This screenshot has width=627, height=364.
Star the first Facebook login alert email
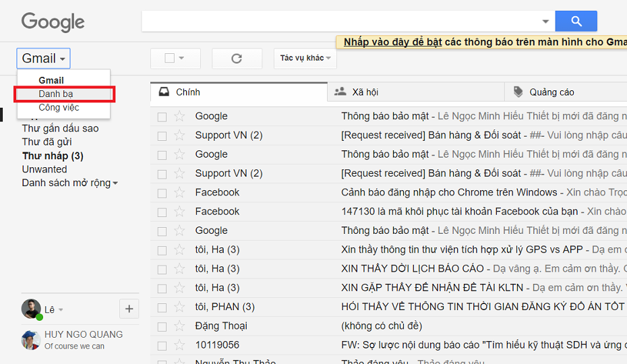click(179, 193)
